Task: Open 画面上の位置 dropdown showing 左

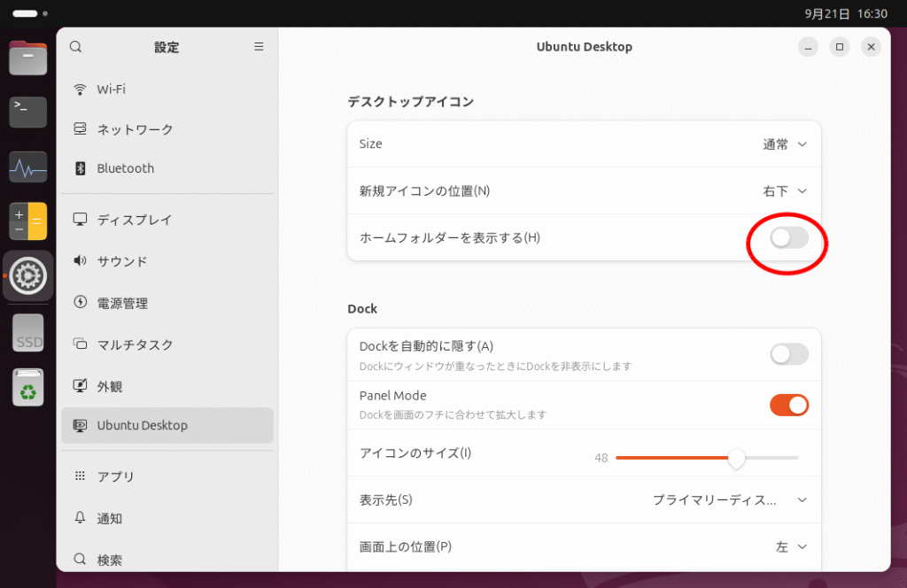Action: (791, 547)
